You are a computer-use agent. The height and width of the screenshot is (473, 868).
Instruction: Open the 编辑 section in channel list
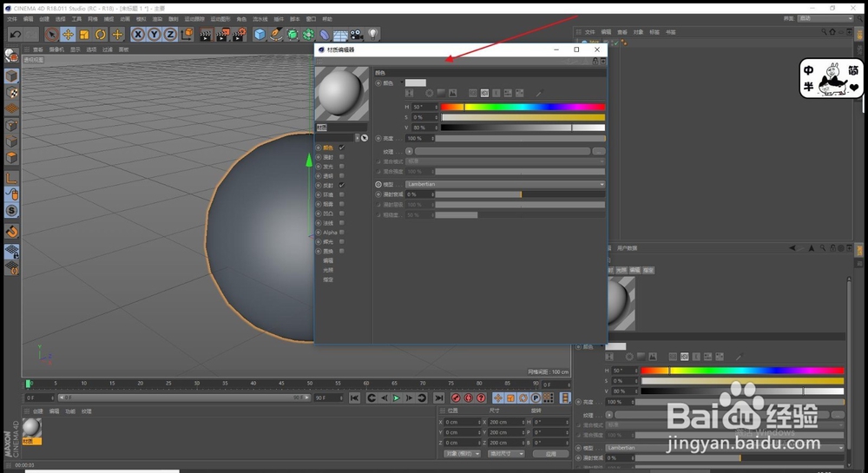328,260
